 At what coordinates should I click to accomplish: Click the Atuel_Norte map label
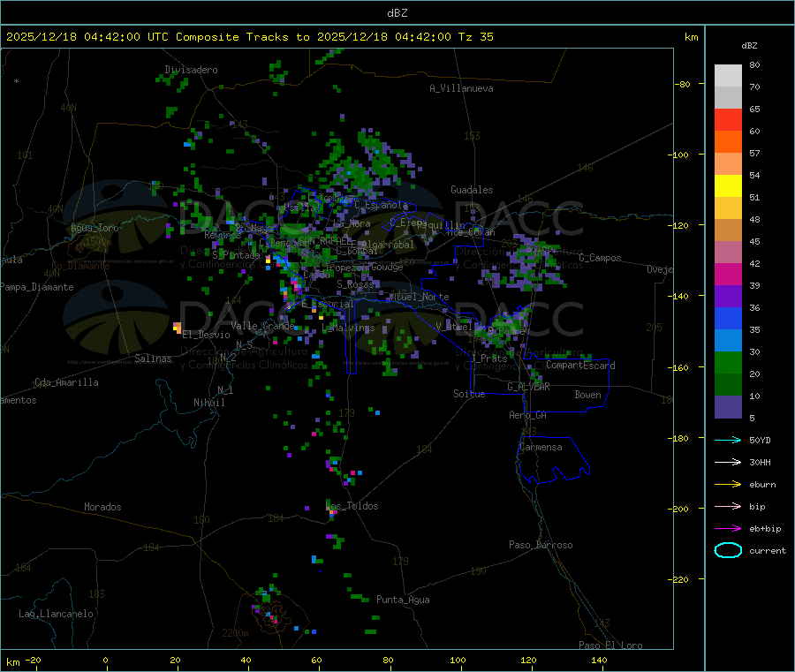(x=419, y=297)
